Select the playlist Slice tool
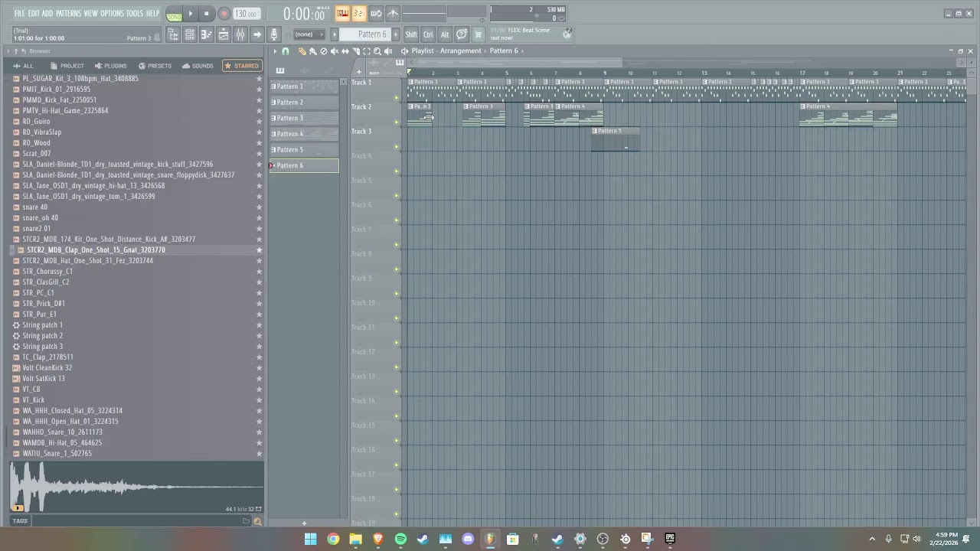The width and height of the screenshot is (980, 551). 356,51
